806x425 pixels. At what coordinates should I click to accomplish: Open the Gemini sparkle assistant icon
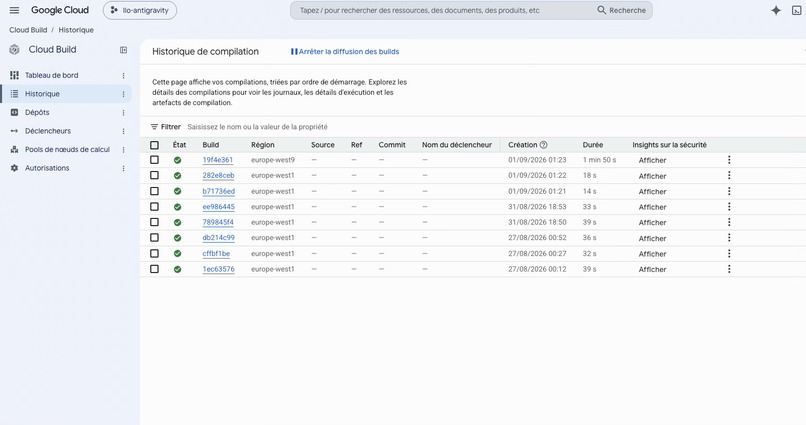tap(776, 10)
